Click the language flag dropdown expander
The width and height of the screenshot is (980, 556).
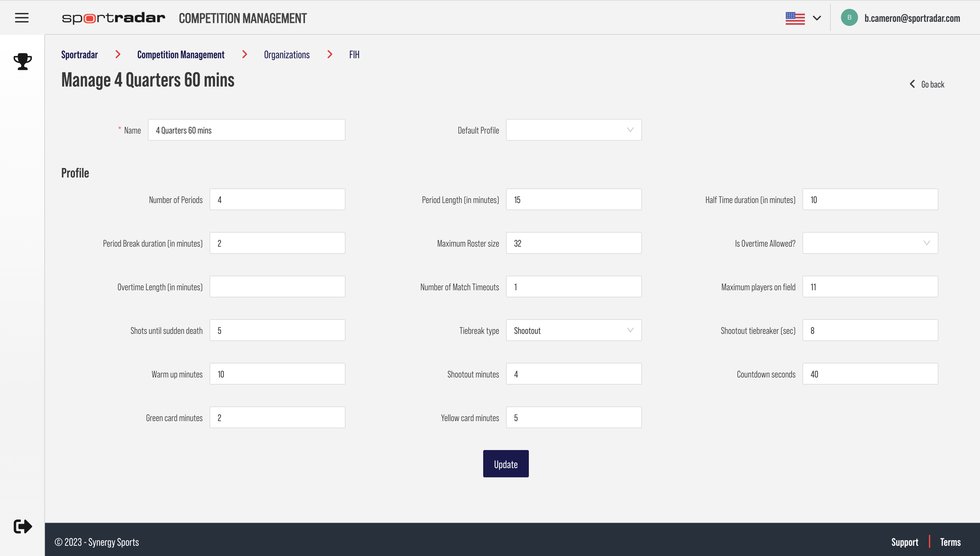point(816,17)
